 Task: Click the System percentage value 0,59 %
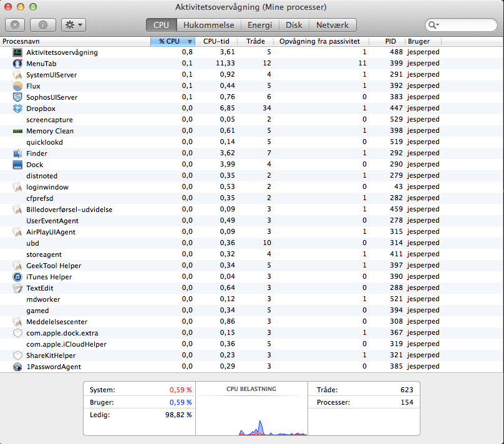click(x=180, y=390)
